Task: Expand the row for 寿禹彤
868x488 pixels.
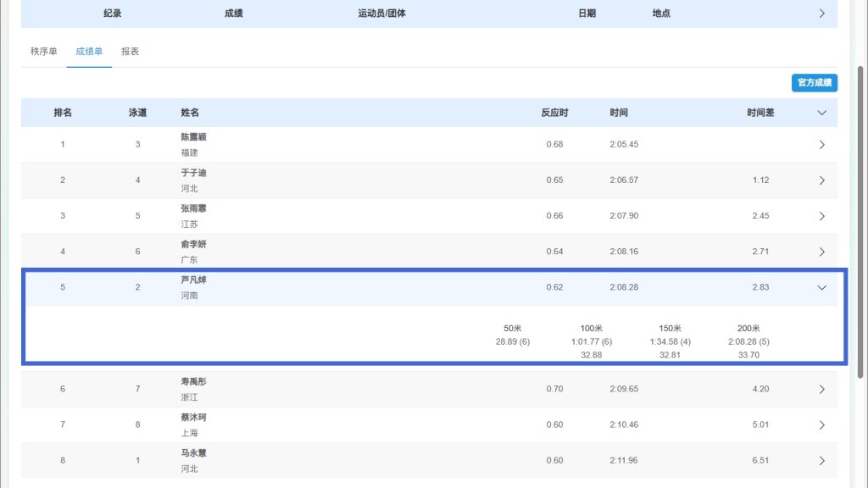Action: (x=821, y=390)
